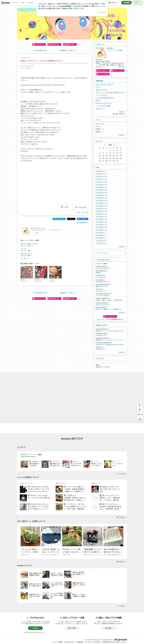Go to previous article 大久保に開花さまをま…
144x644 pixels.
point(41,50)
